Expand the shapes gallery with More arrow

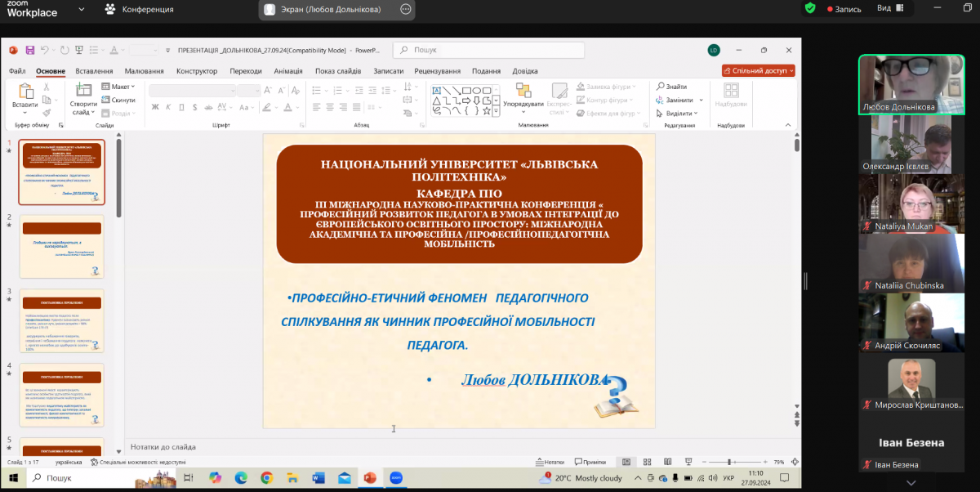[x=497, y=111]
